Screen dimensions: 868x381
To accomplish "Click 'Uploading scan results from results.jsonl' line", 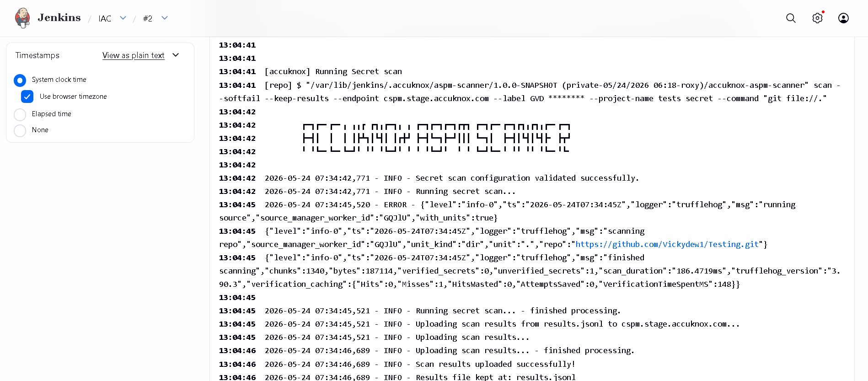I will 578,324.
